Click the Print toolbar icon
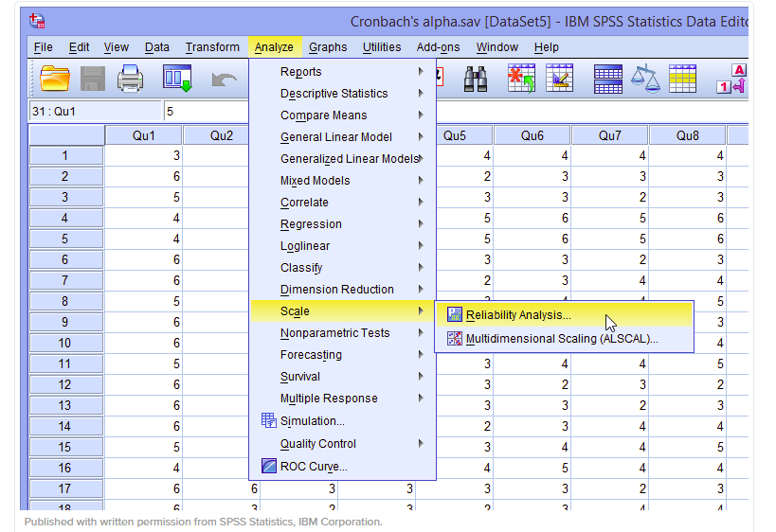This screenshot has height=532, width=776. [130, 79]
